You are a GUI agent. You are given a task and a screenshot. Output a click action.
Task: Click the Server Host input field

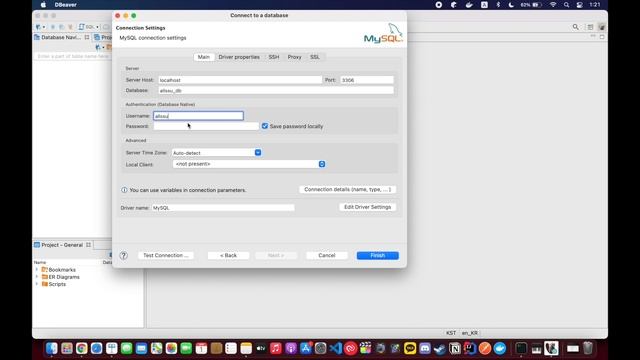click(x=240, y=80)
